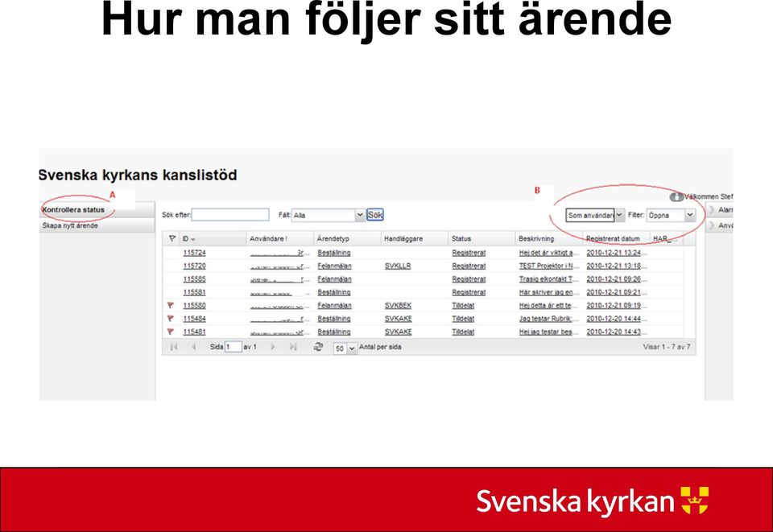Expand the Anv panel on right

pyautogui.click(x=720, y=225)
